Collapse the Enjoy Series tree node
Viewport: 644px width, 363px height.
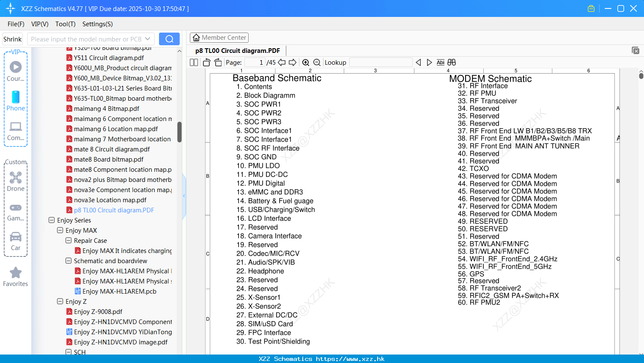coord(52,220)
